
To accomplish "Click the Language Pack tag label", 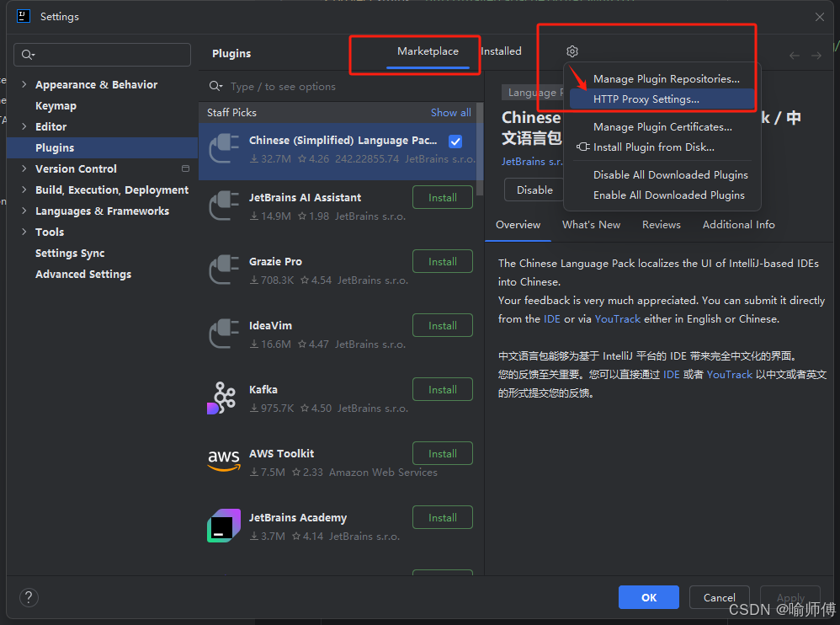I will coord(533,92).
